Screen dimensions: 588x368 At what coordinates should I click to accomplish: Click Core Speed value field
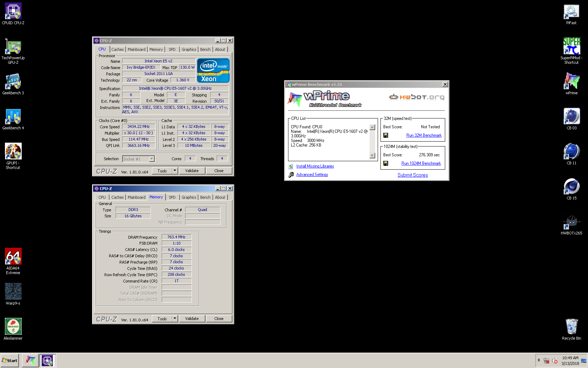[x=139, y=127]
